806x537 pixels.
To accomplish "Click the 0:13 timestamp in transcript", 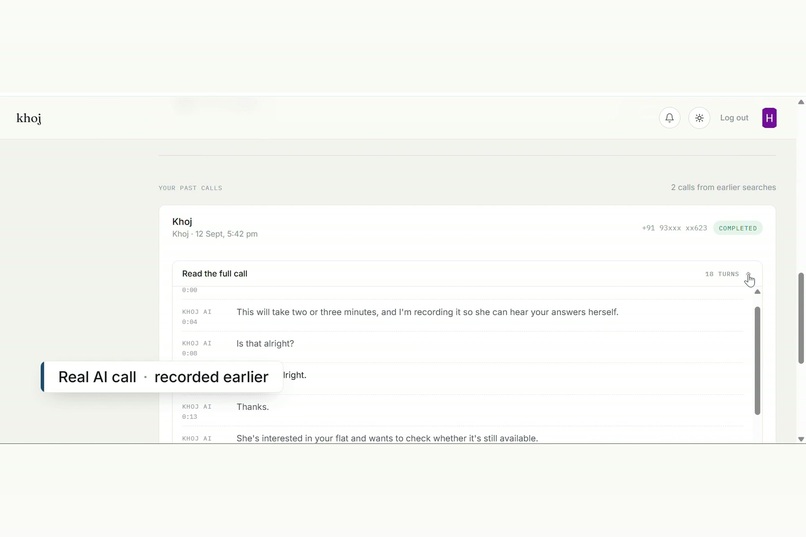I will tap(189, 417).
